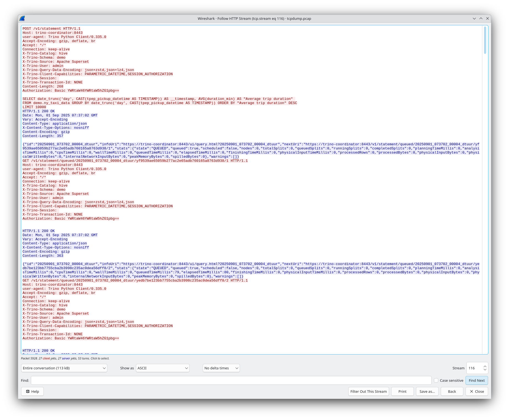This screenshot has height=420, width=509.
Task: Click the POST /v1/statement request line
Action: [51, 29]
